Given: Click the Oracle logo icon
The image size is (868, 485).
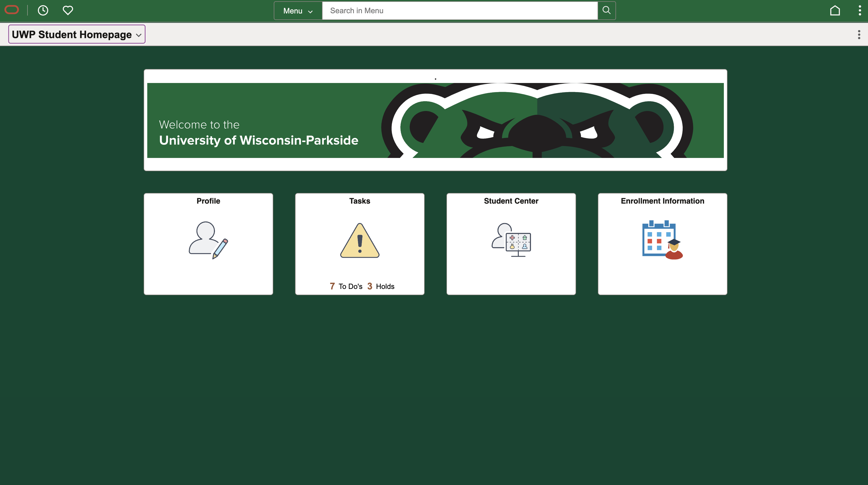Looking at the screenshot, I should coord(12,10).
